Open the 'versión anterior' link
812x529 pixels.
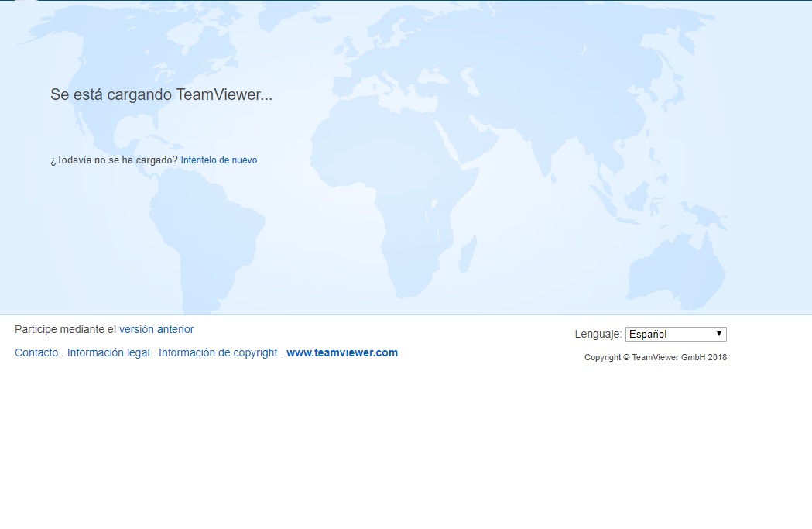click(x=156, y=329)
